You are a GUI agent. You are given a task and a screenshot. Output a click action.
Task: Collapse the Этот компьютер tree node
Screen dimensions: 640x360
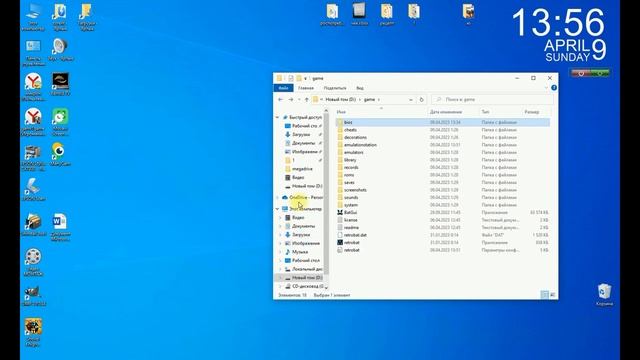coord(278,209)
